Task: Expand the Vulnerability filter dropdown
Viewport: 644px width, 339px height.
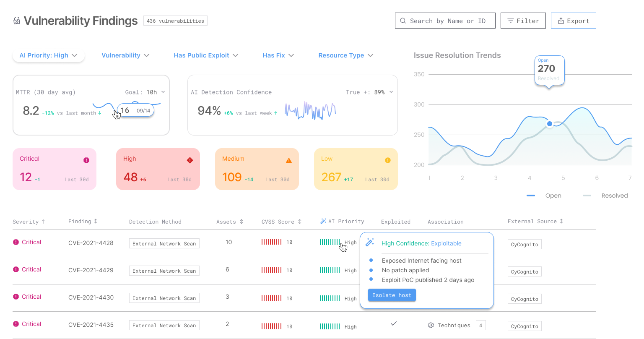Action: pos(125,55)
